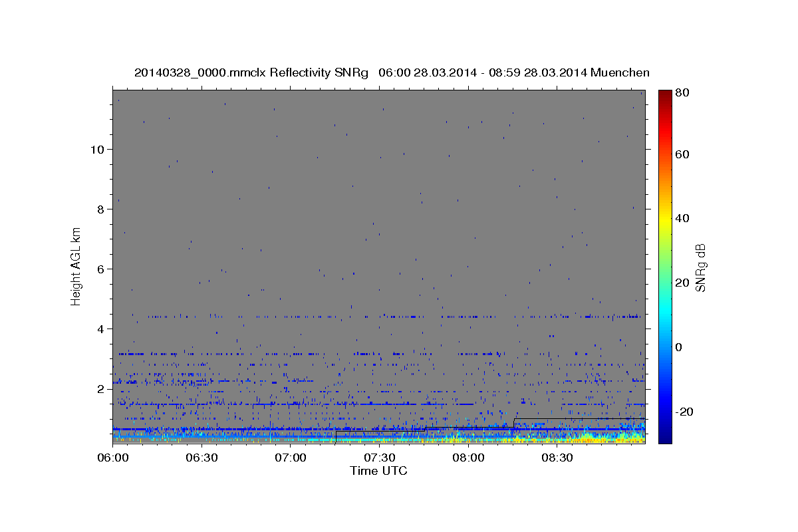Select the '06:00' time axis label
Image resolution: width=798 pixels, height=532 pixels.
pyautogui.click(x=112, y=458)
